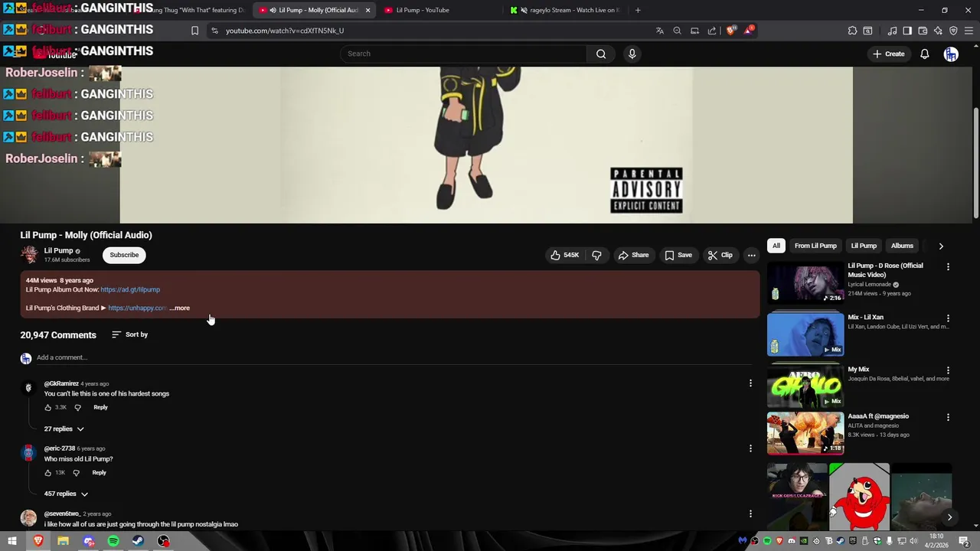Bookmark this page in Brave toolbar
980x551 pixels.
(x=194, y=31)
